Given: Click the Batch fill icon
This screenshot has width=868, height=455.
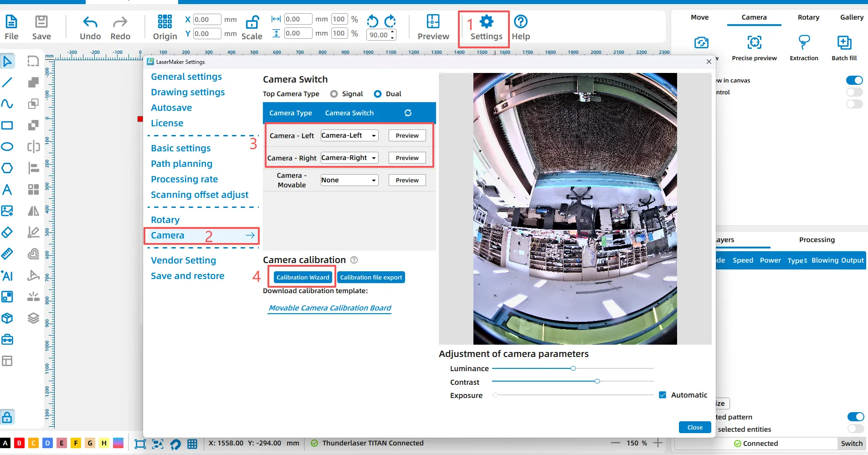Looking at the screenshot, I should coord(844,42).
